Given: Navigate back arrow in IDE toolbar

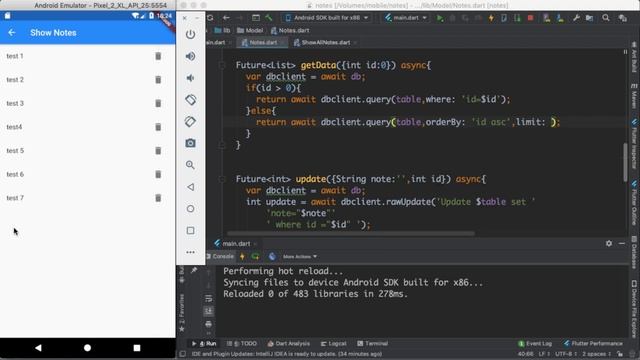Looking at the screenshot, I should click(226, 18).
